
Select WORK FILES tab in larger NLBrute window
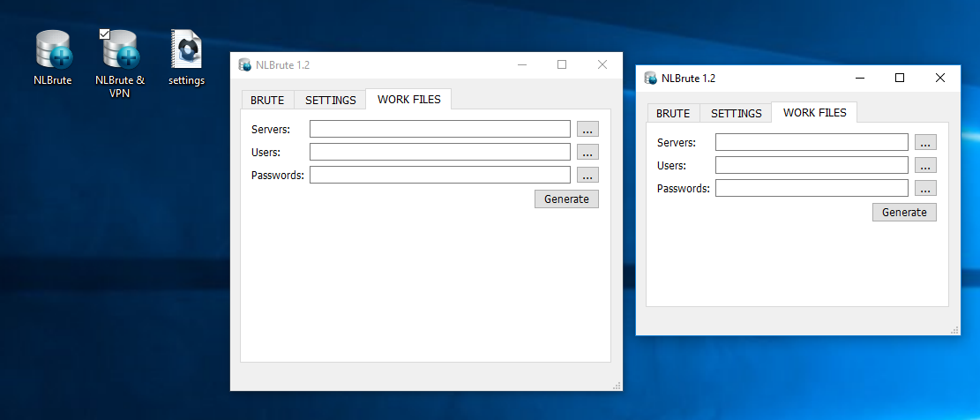(408, 99)
